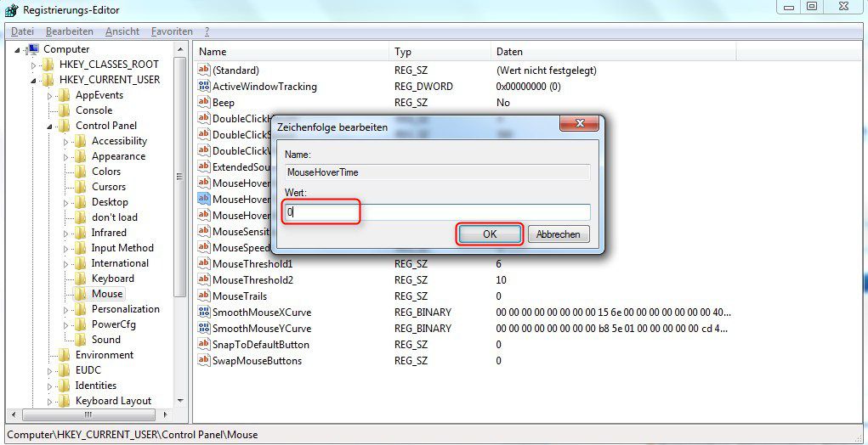Select the ActiveWindowTracking value name
868x445 pixels.
pos(264,87)
